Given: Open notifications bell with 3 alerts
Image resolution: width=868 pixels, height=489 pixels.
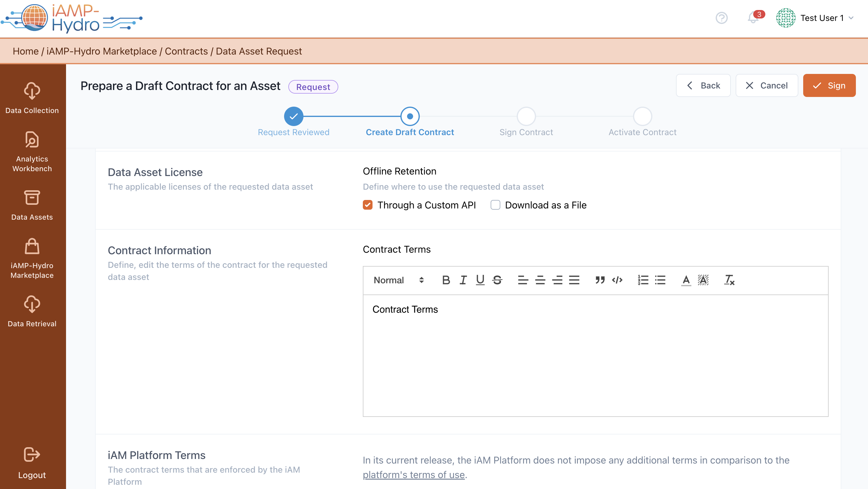Looking at the screenshot, I should pos(753,18).
